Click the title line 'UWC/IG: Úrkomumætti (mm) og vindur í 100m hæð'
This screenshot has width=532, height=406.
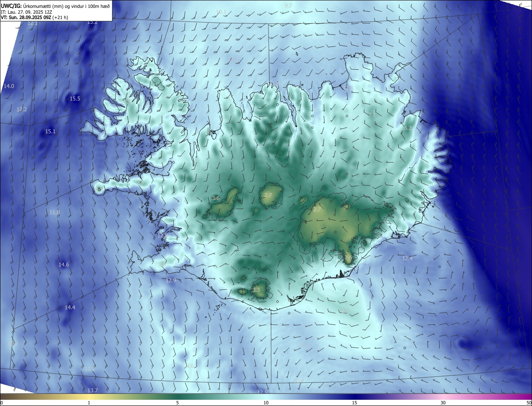pyautogui.click(x=55, y=6)
